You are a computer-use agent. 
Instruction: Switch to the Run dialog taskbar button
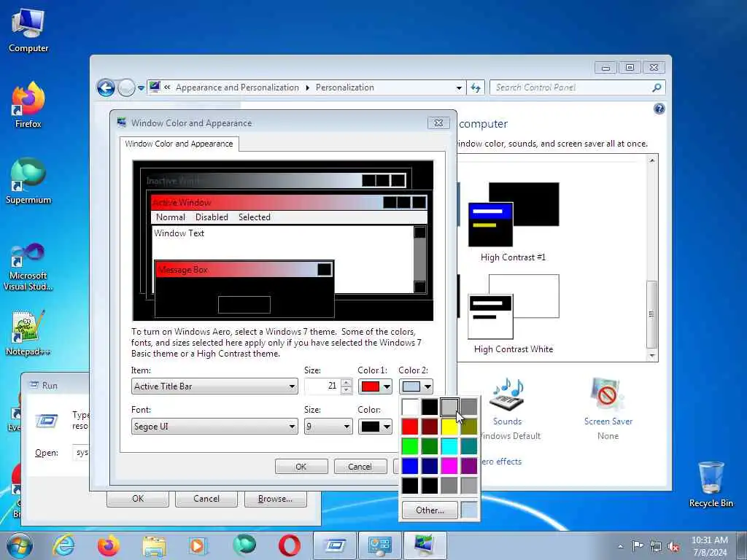tap(334, 545)
